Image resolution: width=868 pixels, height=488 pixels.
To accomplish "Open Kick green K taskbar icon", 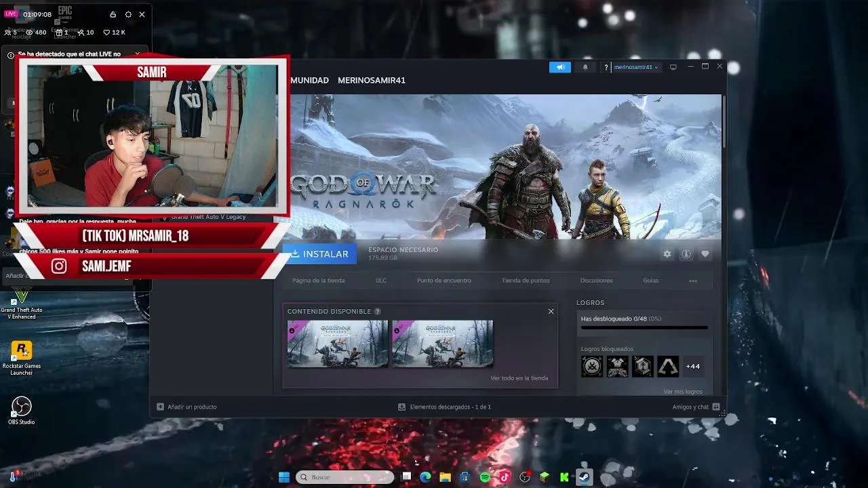I will (564, 477).
